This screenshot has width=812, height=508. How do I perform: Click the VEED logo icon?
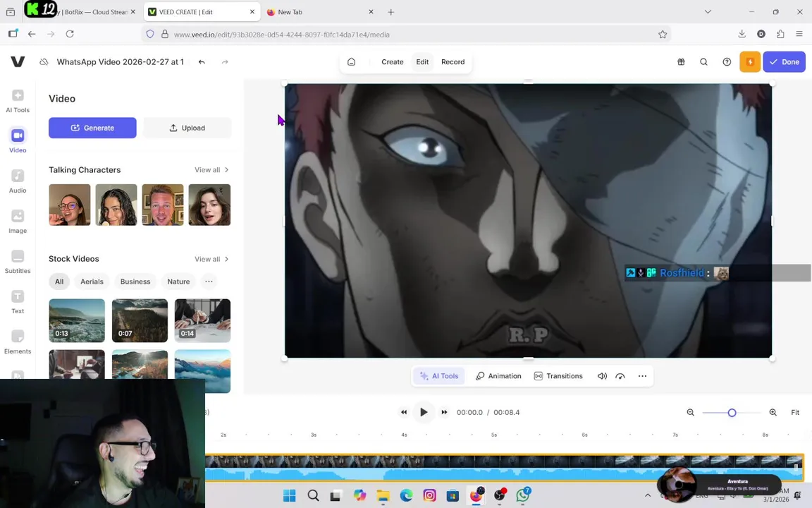[x=18, y=61]
